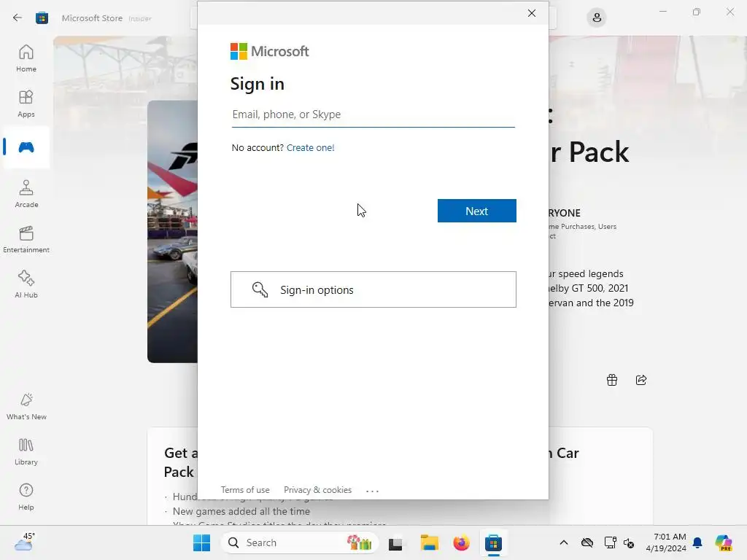
Task: Open the Windows Start menu
Action: pos(202,542)
